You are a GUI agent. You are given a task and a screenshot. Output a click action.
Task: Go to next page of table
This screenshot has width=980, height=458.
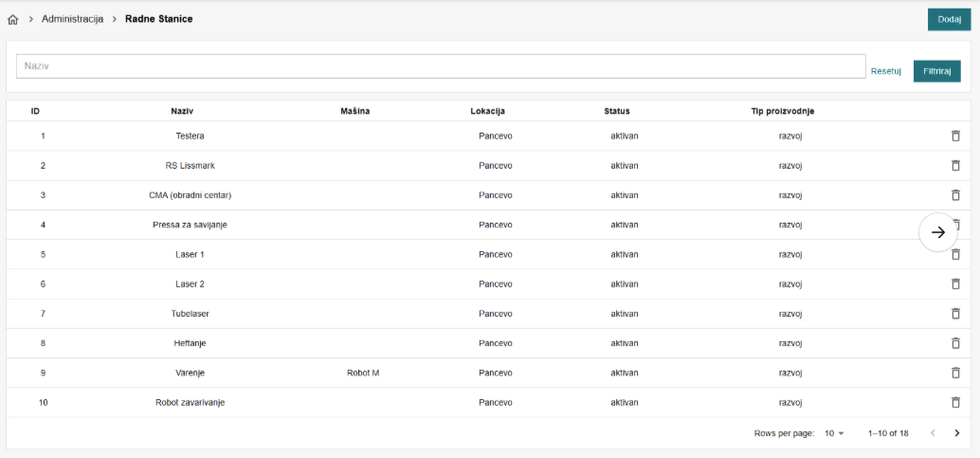pos(956,433)
